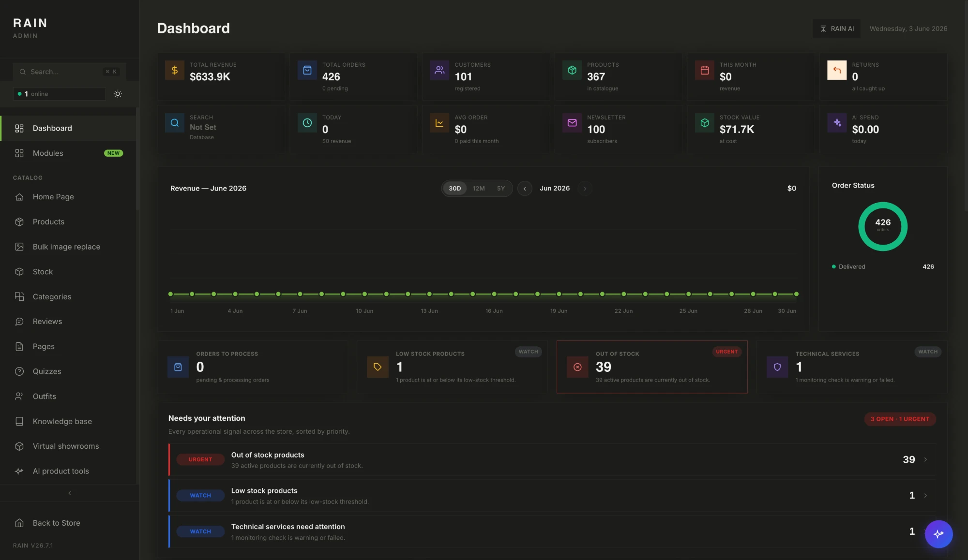Click the 1 online status indicator

60,94
